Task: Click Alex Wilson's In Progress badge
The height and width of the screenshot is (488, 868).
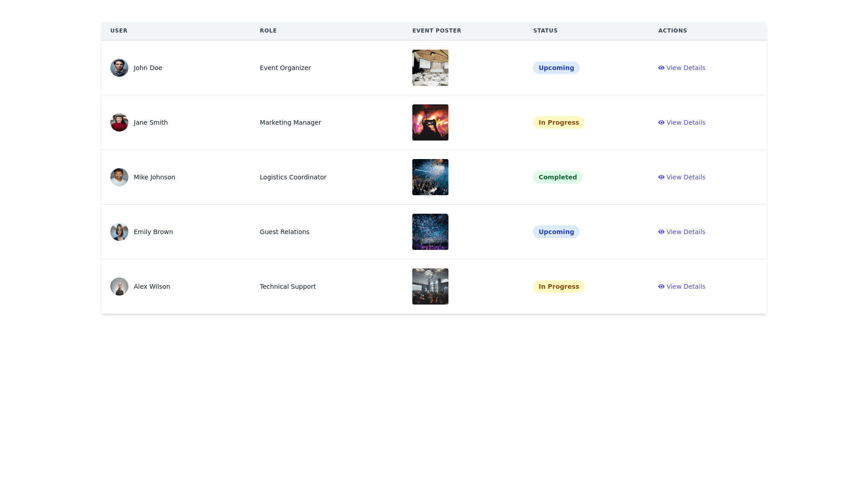Action: tap(558, 286)
